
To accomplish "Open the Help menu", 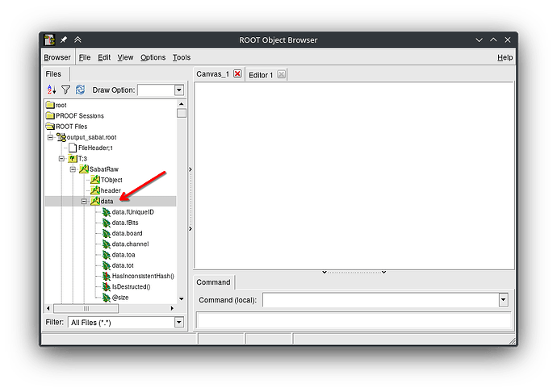I will coord(505,57).
